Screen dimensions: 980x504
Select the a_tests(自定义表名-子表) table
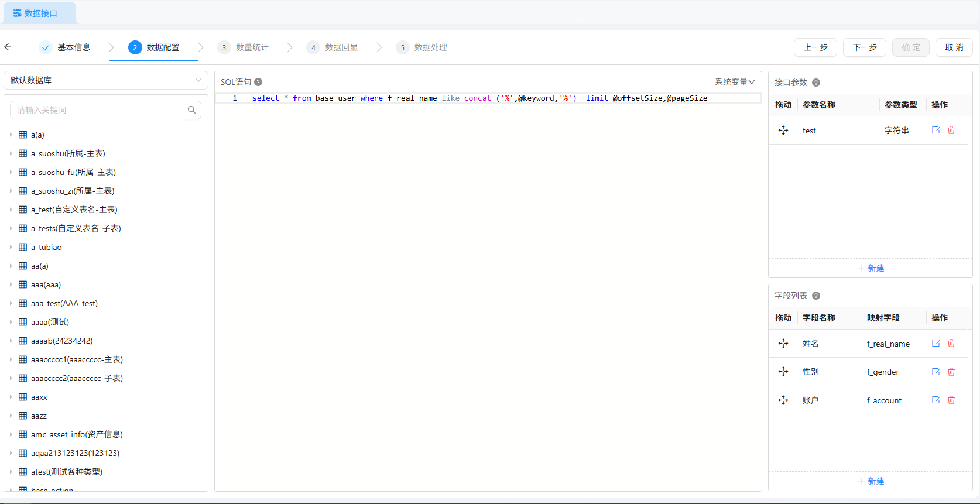pos(76,228)
